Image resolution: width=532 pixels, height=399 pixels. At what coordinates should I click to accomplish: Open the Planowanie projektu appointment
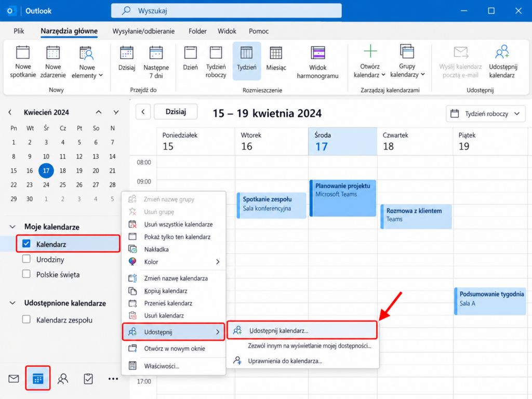tap(343, 198)
